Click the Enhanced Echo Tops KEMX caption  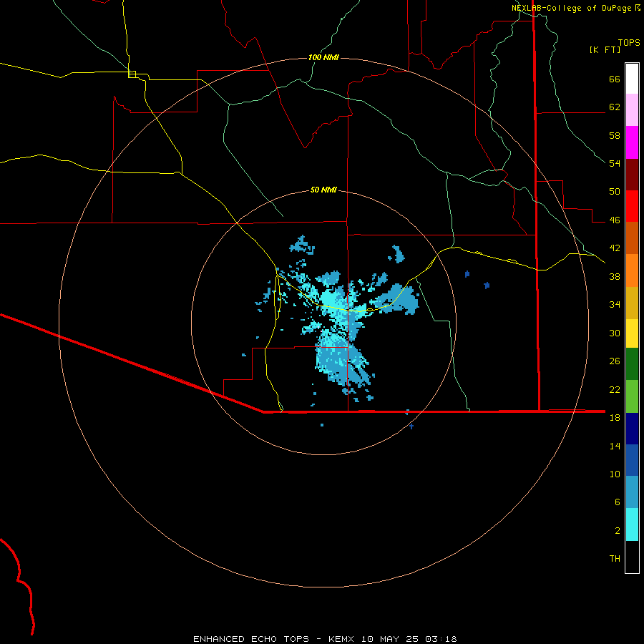[x=325, y=639]
